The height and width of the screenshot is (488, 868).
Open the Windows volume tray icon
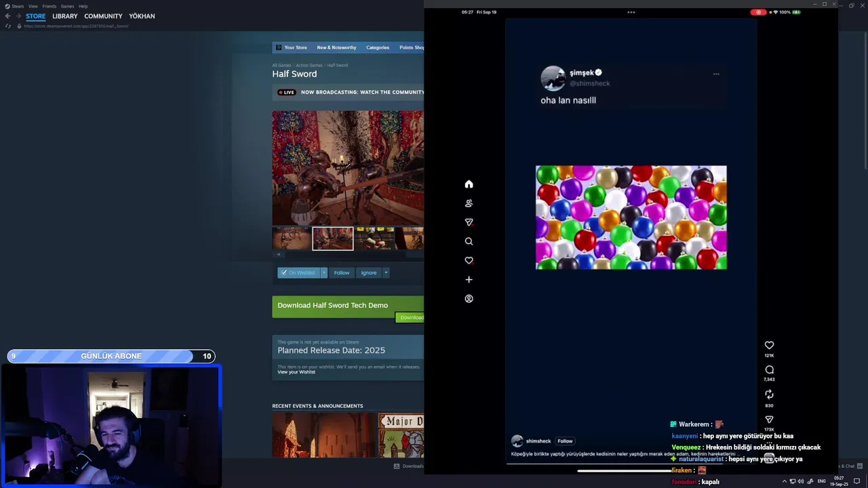pos(801,481)
